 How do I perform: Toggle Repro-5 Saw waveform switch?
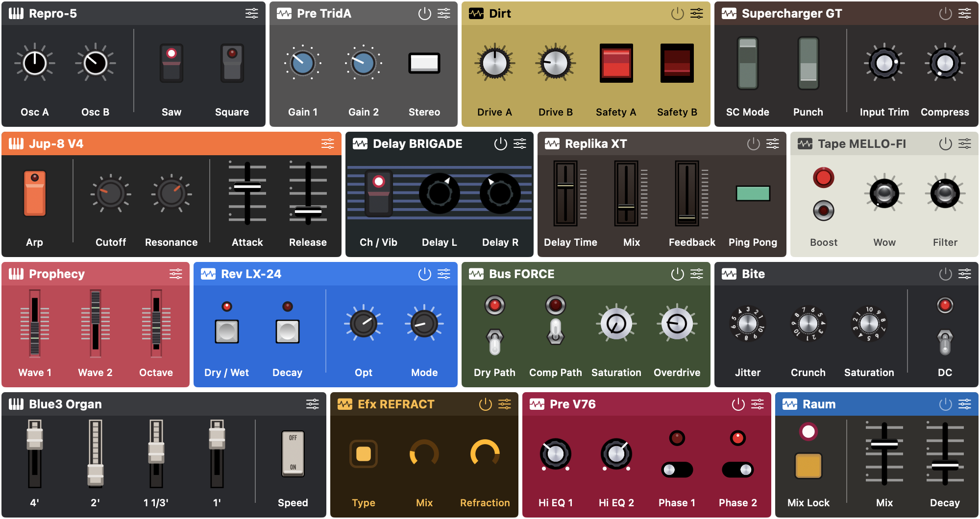pos(171,63)
